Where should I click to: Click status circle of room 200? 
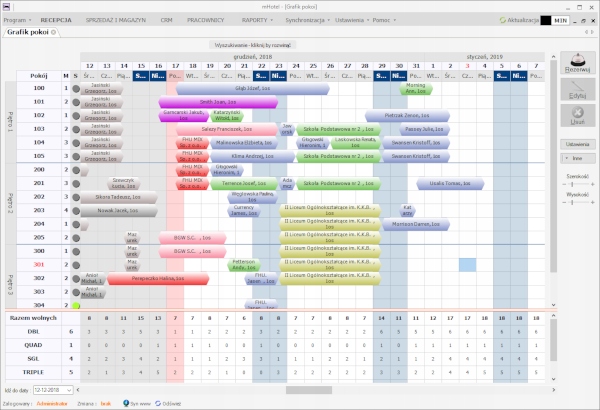(76, 170)
